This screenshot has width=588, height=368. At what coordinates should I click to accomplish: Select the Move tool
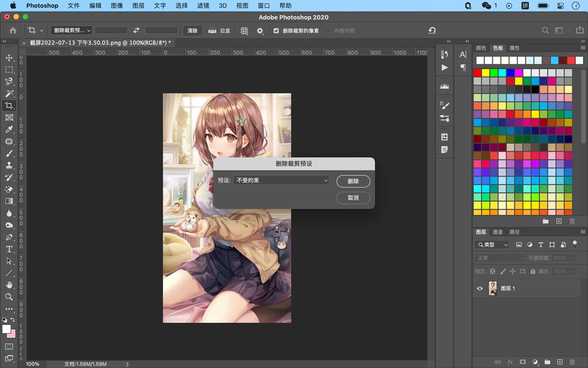(9, 58)
